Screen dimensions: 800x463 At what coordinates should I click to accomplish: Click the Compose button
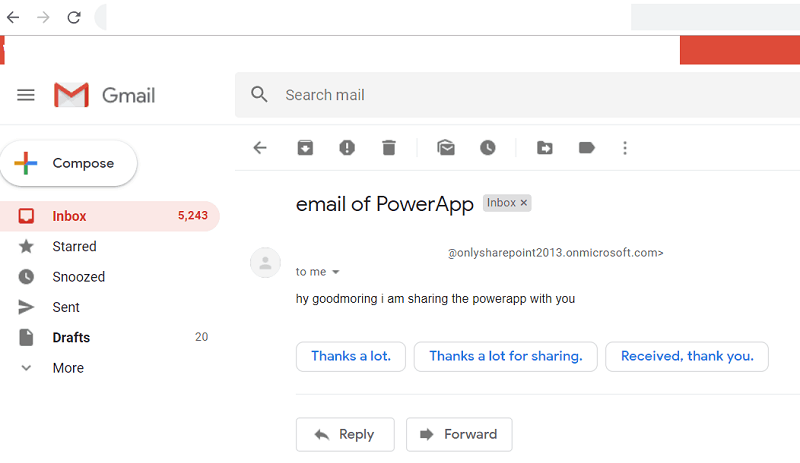pyautogui.click(x=68, y=164)
